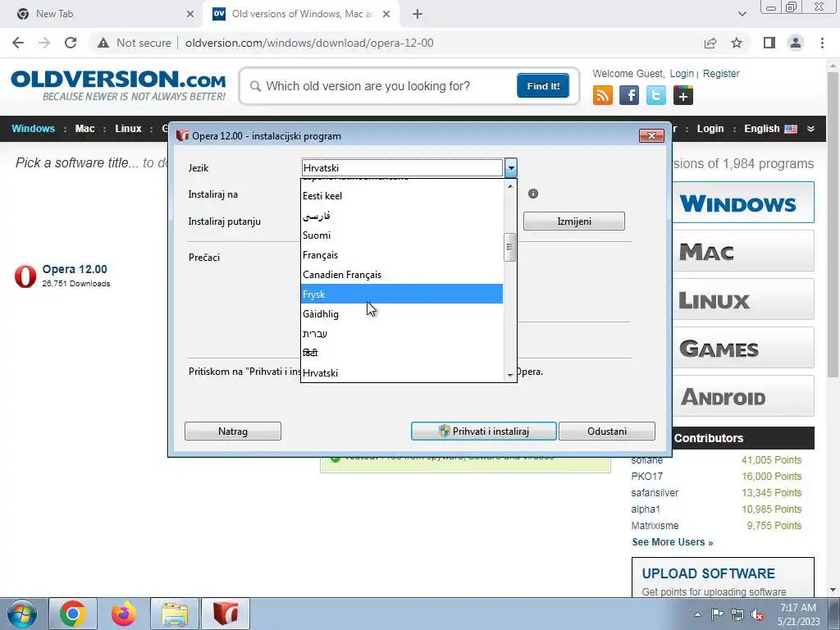Click the language list scroll down arrow

click(510, 375)
